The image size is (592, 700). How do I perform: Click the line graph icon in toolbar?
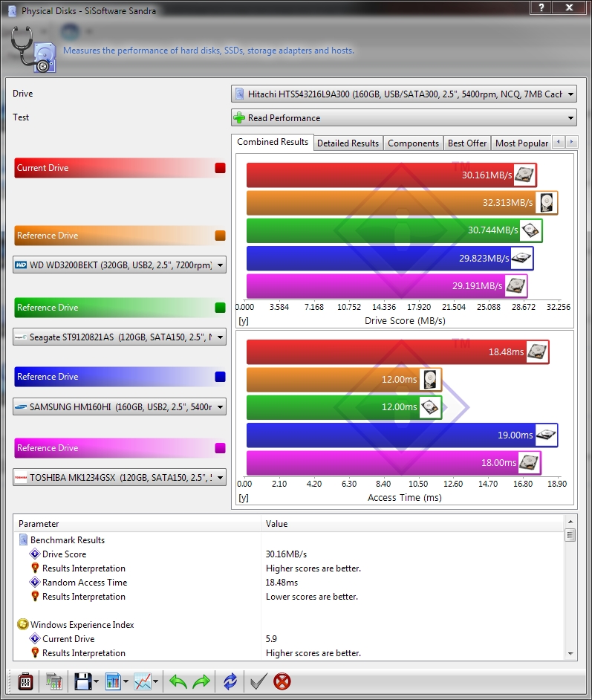tap(143, 681)
